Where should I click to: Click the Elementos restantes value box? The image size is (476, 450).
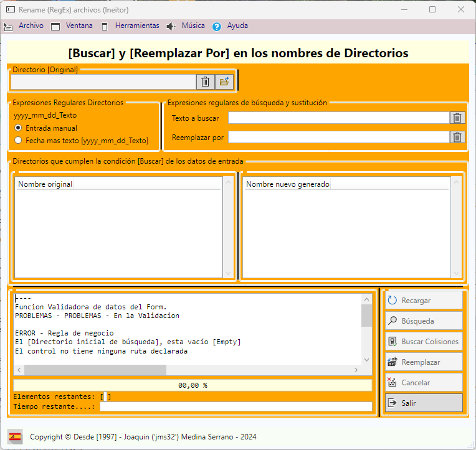[105, 396]
